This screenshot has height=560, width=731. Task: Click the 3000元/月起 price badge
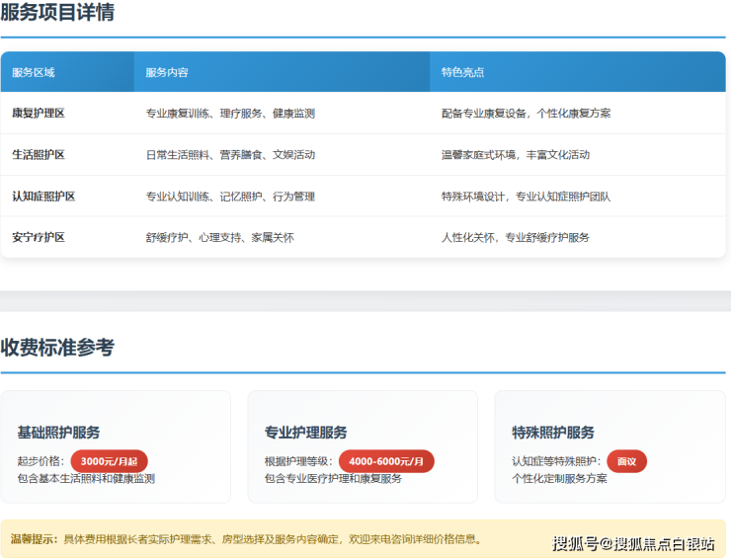110,461
